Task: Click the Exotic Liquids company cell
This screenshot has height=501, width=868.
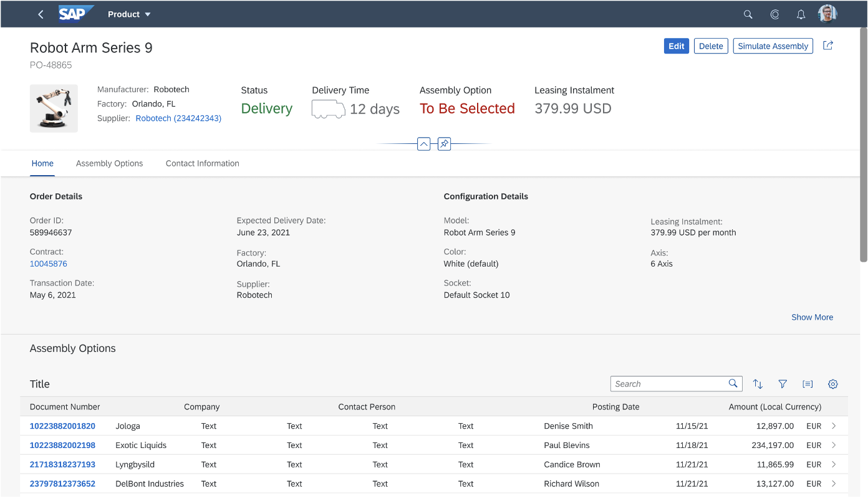Action: 141,446
